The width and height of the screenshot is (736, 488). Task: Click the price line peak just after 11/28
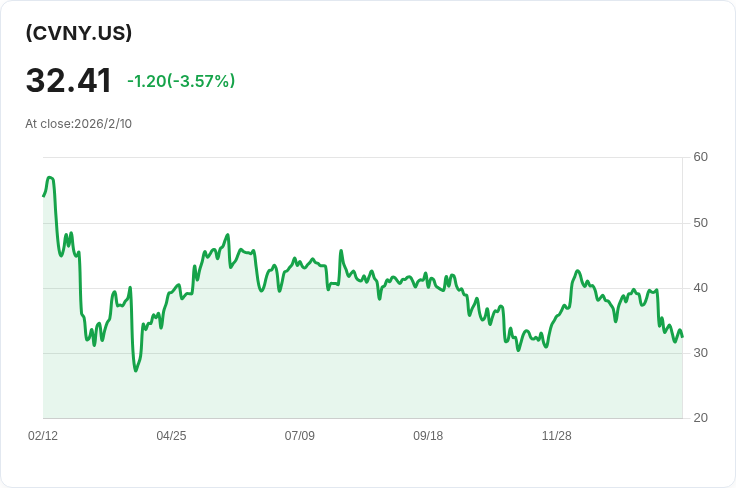[578, 271]
